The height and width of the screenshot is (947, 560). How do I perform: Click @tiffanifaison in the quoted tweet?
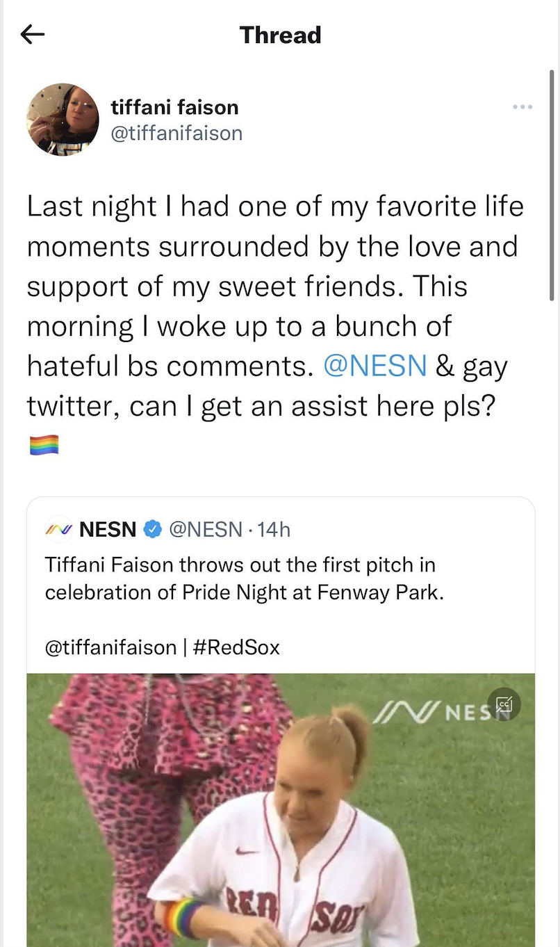click(110, 648)
